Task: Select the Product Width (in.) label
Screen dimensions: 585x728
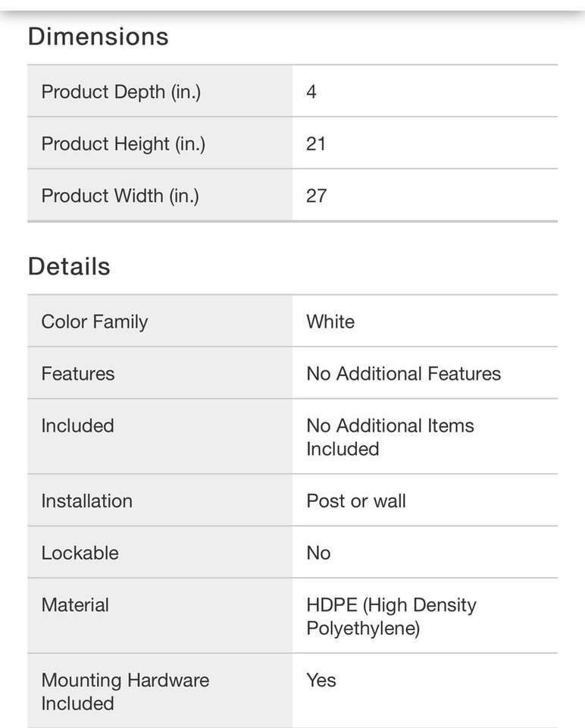Action: click(x=120, y=196)
